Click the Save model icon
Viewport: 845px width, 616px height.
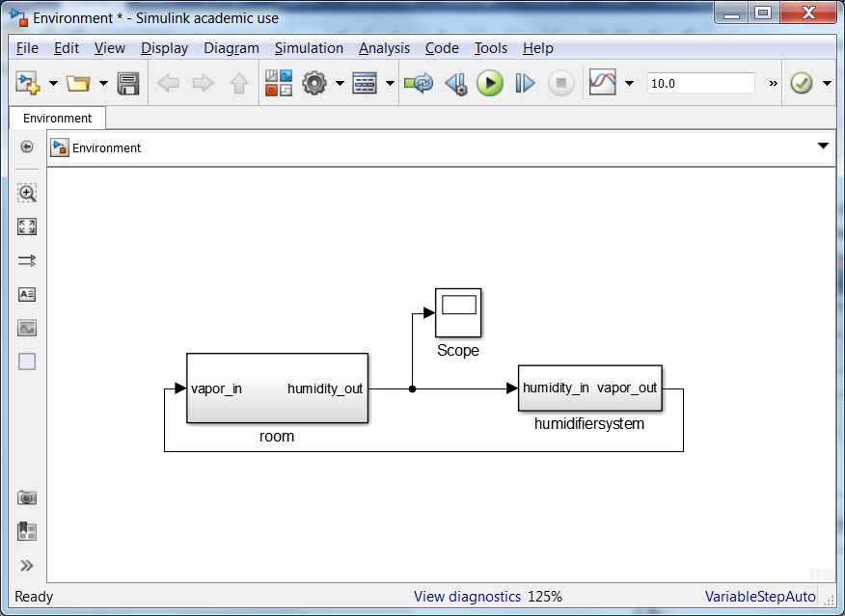point(128,84)
